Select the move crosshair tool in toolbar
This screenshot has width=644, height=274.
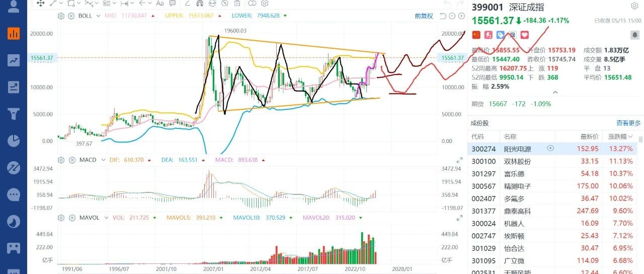tap(41, 3)
